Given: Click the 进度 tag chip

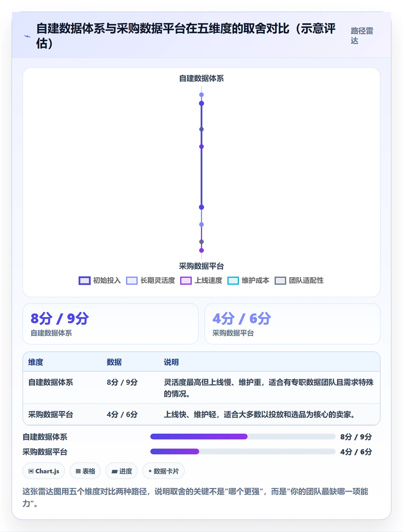Looking at the screenshot, I should tap(121, 471).
